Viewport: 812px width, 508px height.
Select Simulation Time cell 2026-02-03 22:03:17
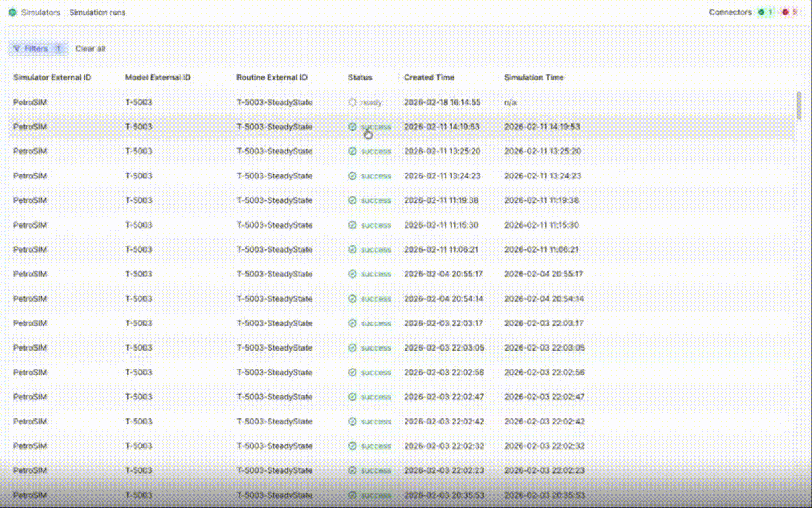pos(543,323)
